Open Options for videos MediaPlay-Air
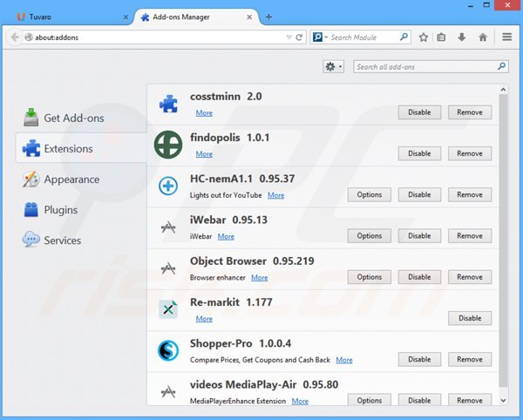The width and height of the screenshot is (523, 420). coord(370,400)
